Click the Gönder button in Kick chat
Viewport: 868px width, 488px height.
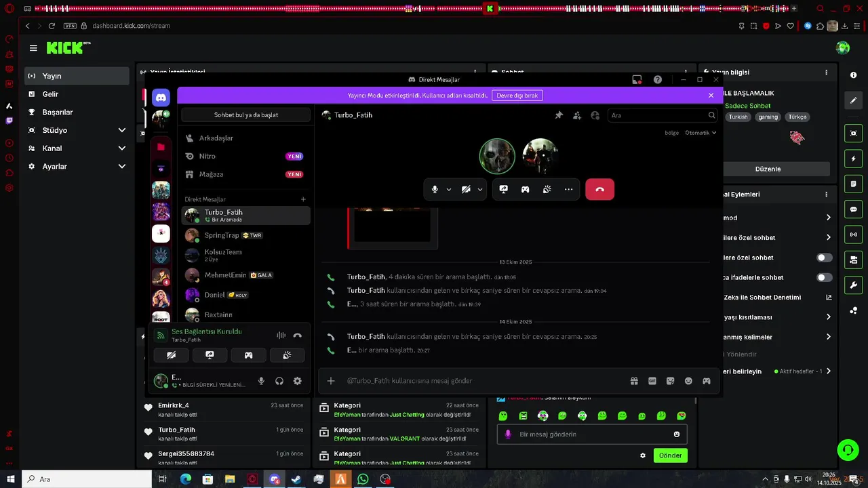point(670,455)
